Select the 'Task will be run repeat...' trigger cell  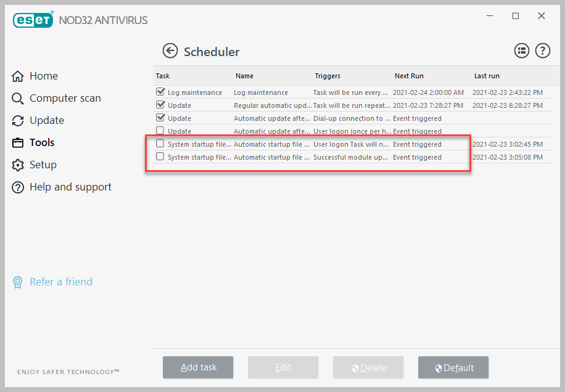pyautogui.click(x=352, y=105)
